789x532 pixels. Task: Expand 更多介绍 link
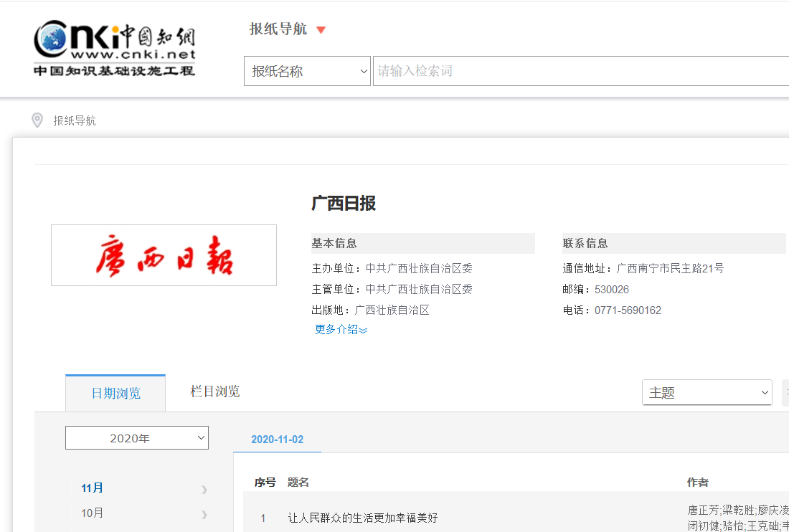tap(341, 329)
